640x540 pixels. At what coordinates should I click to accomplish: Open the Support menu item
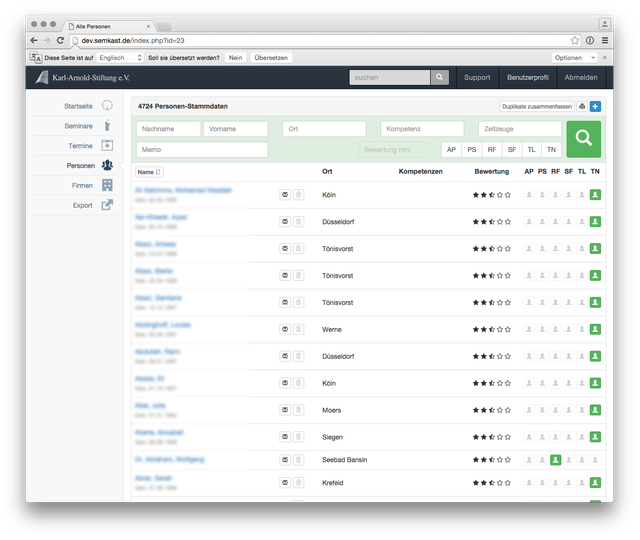tap(477, 77)
